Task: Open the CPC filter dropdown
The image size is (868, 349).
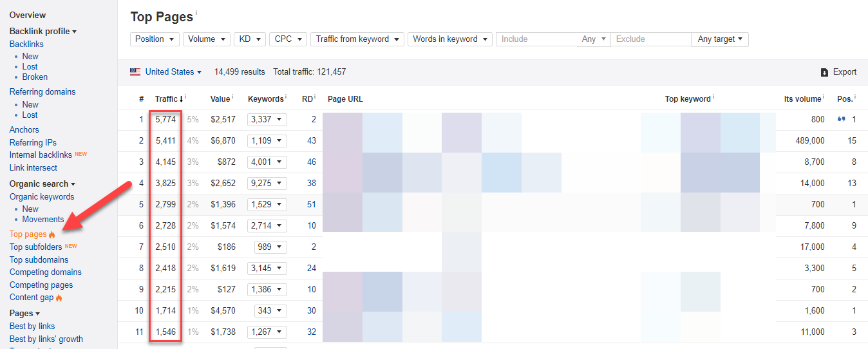Action: point(288,39)
